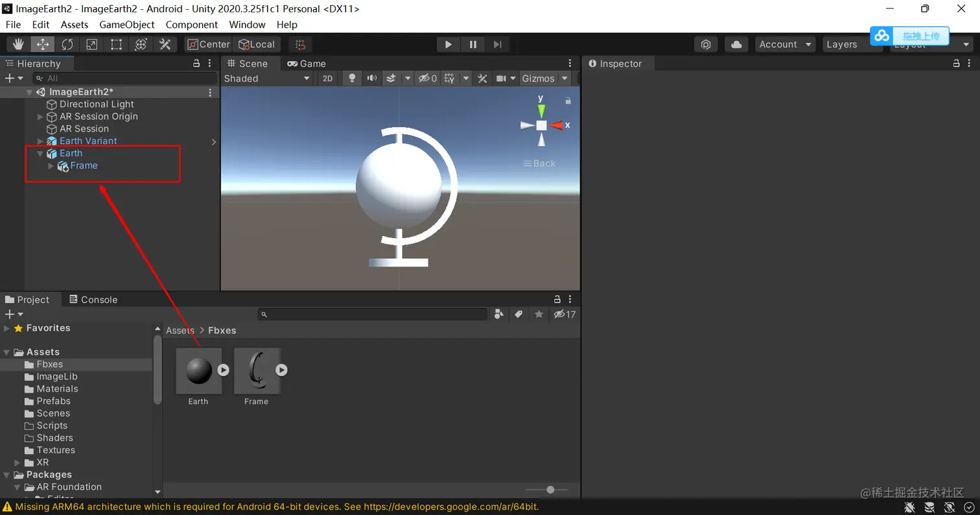Open Unity Collaborate icon
The height and width of the screenshot is (515, 980).
[x=706, y=44]
